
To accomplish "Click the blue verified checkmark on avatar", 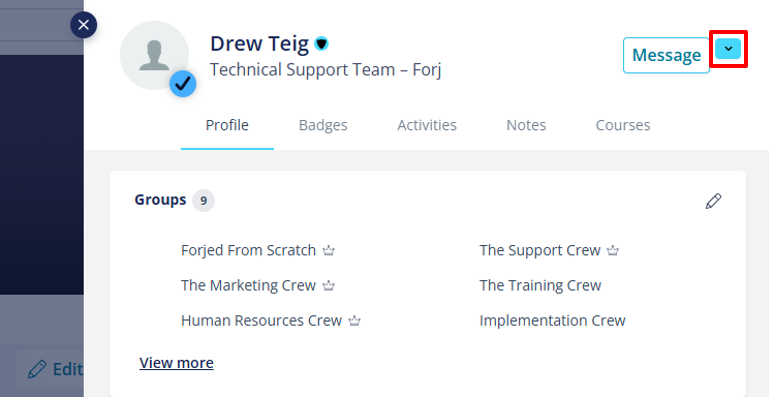I will point(182,85).
